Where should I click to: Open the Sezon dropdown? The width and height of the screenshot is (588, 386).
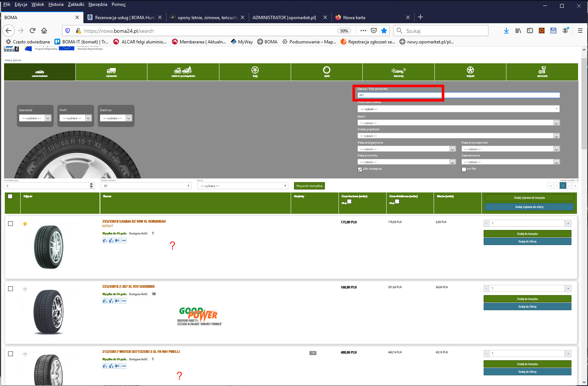pyautogui.click(x=458, y=123)
